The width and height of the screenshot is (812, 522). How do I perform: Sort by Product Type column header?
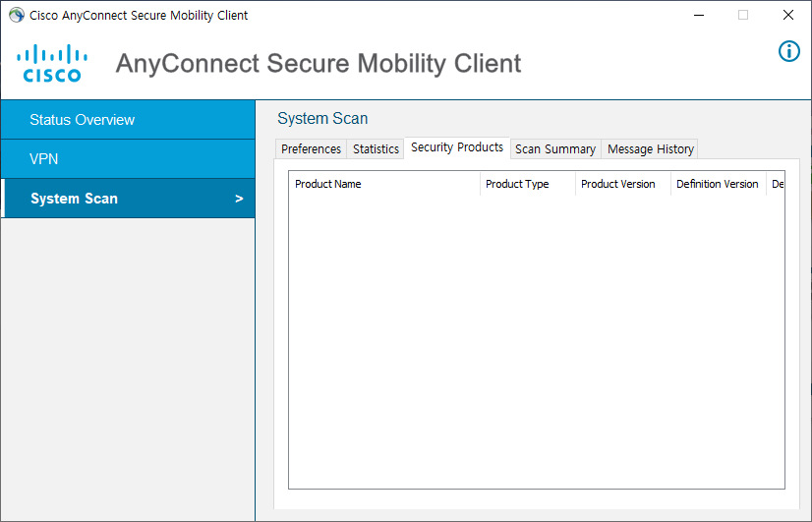click(528, 184)
